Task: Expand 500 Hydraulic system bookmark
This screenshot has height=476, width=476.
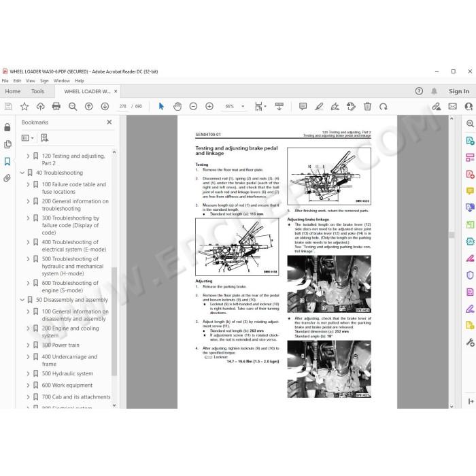Action: pos(28,374)
